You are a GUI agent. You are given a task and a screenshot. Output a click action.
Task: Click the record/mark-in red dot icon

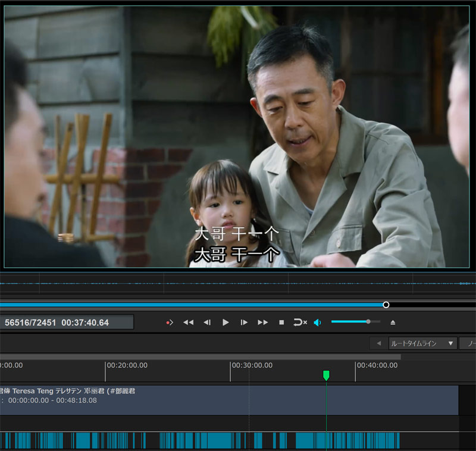coord(170,322)
